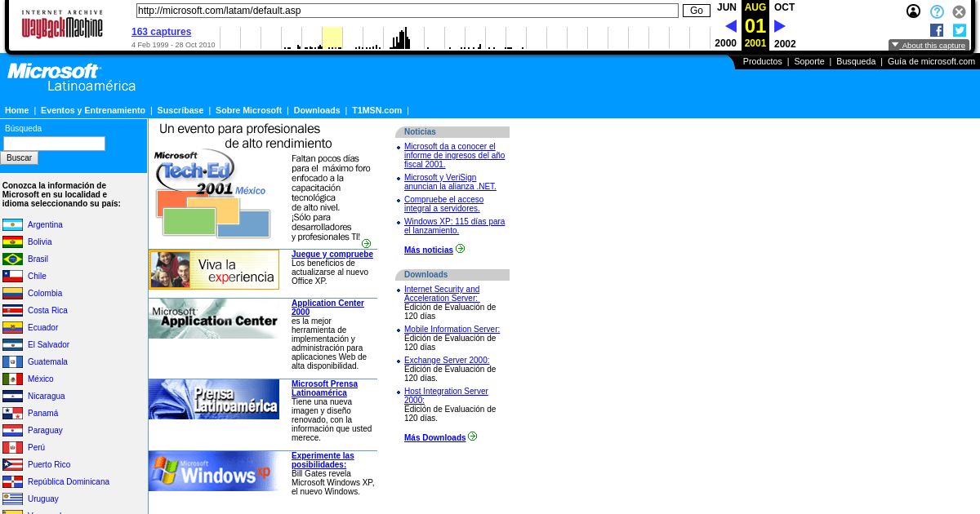
Task: Click the Guatemala flag icon
Action: coord(12,361)
